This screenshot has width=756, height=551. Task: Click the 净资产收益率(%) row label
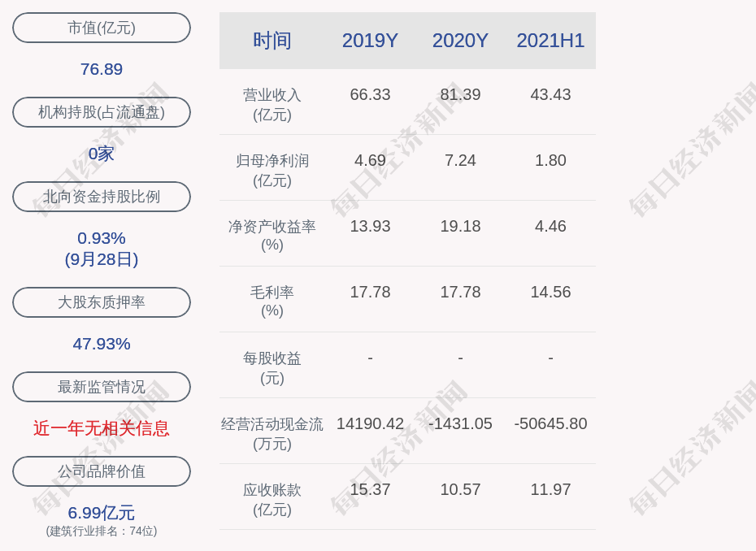point(272,236)
